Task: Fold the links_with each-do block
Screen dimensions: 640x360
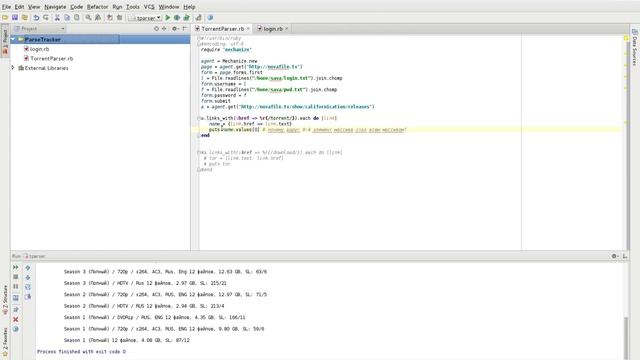Action: pos(199,118)
